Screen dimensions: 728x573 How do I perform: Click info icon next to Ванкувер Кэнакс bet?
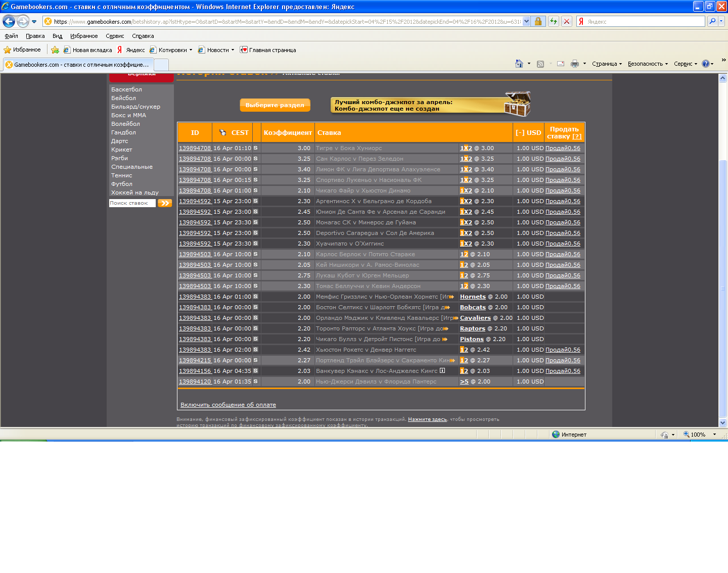pyautogui.click(x=442, y=371)
